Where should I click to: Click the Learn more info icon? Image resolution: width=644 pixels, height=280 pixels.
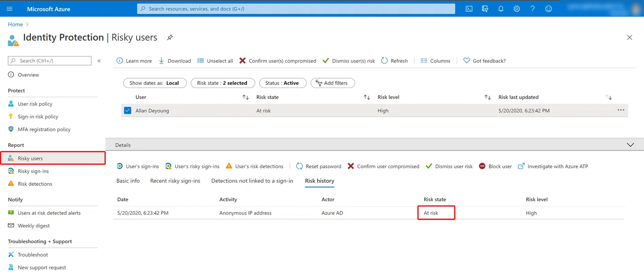(x=120, y=61)
